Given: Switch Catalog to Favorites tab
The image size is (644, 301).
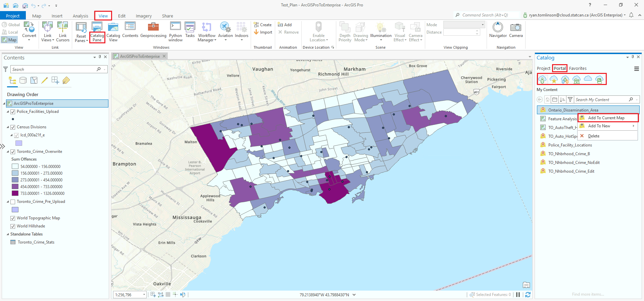Looking at the screenshot, I should point(578,68).
